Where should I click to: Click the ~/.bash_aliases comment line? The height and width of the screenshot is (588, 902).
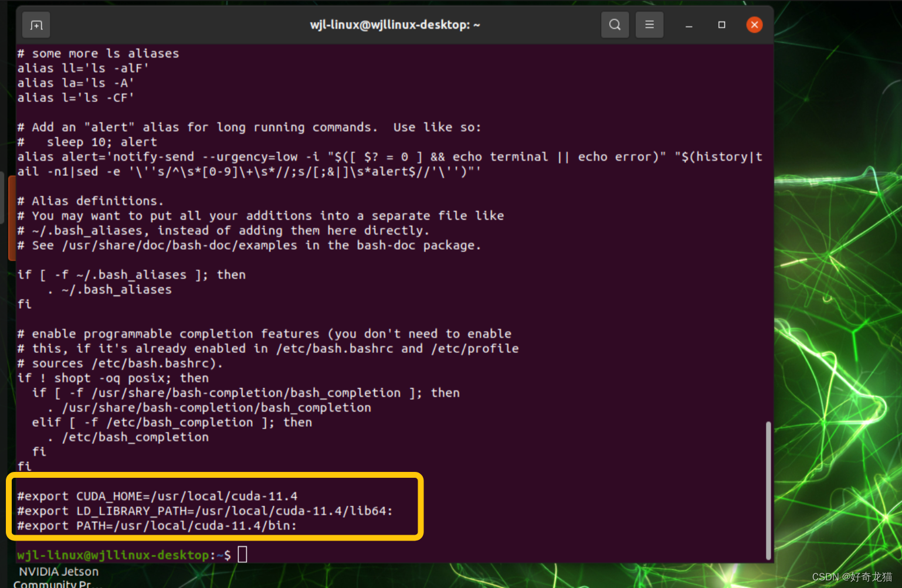223,230
